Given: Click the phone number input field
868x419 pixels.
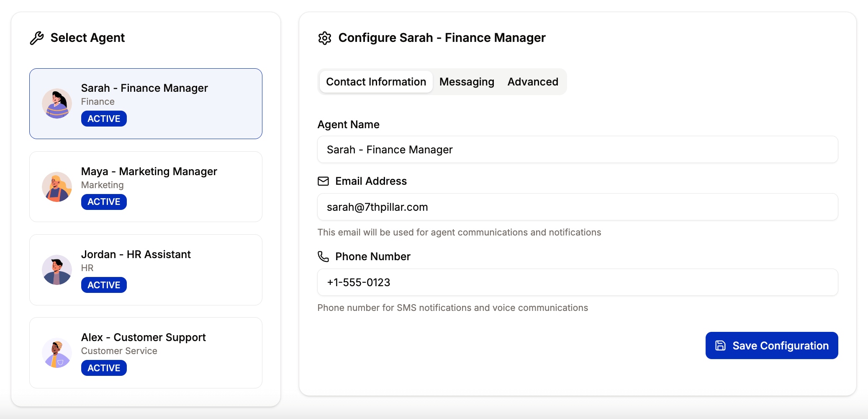Looking at the screenshot, I should point(578,282).
